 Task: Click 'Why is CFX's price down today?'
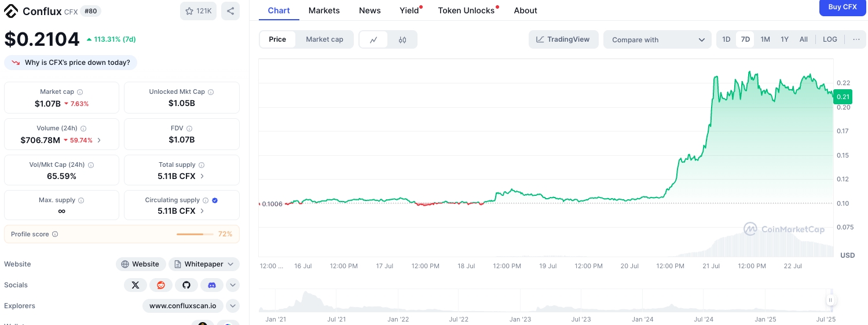click(x=71, y=63)
